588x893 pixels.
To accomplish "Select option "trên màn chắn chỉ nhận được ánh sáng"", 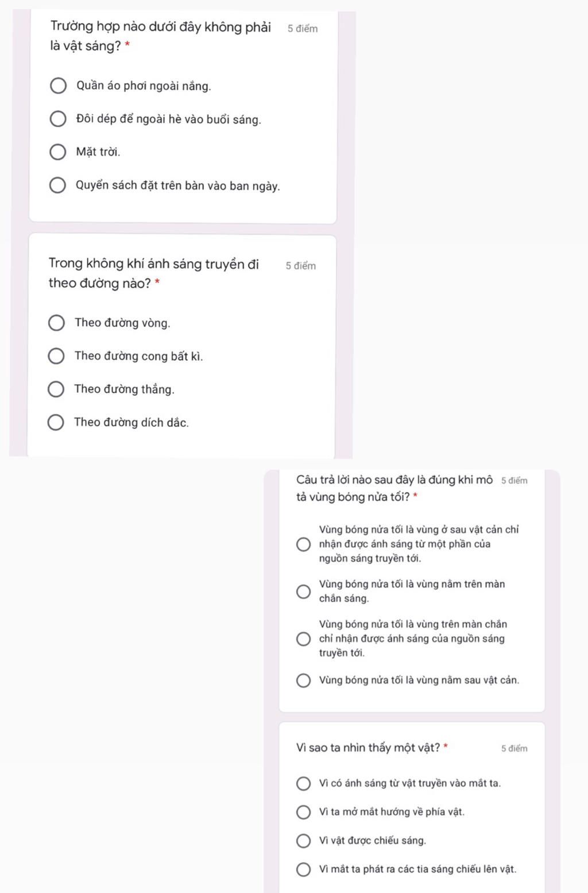I will (x=303, y=639).
